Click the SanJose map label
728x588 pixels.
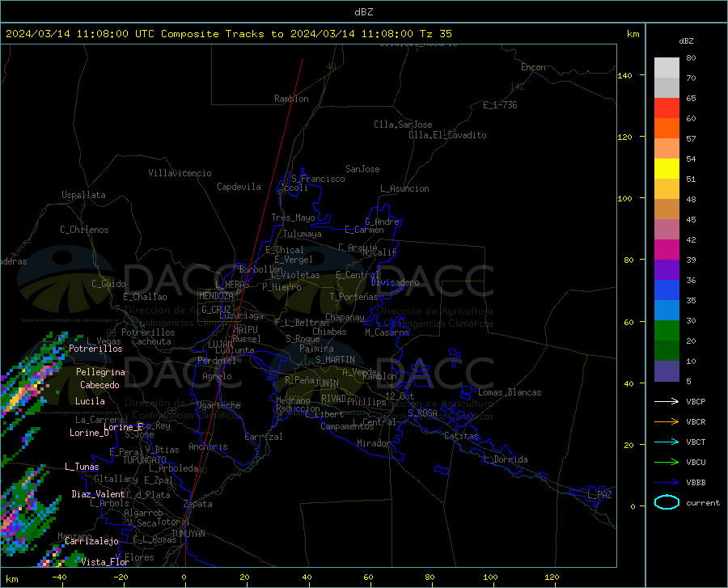coord(362,169)
